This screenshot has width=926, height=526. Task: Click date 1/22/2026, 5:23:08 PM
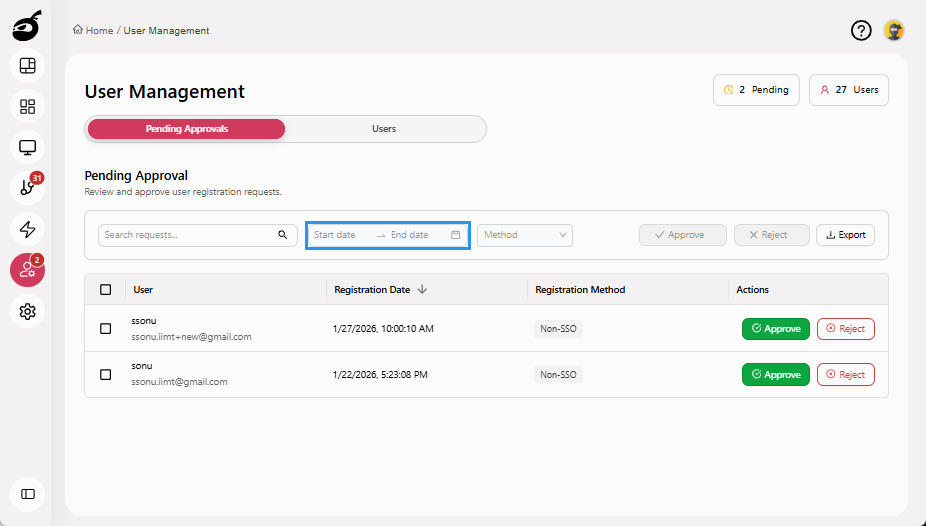tap(380, 375)
